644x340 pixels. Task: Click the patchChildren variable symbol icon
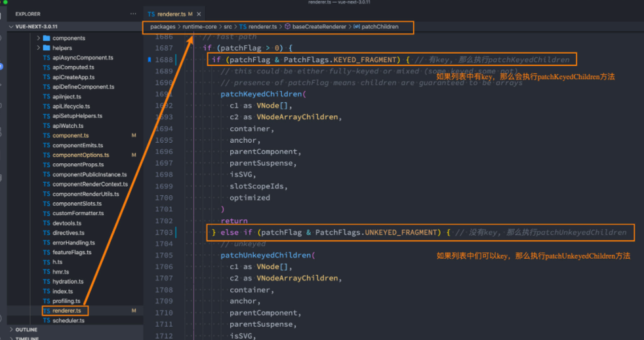click(357, 27)
